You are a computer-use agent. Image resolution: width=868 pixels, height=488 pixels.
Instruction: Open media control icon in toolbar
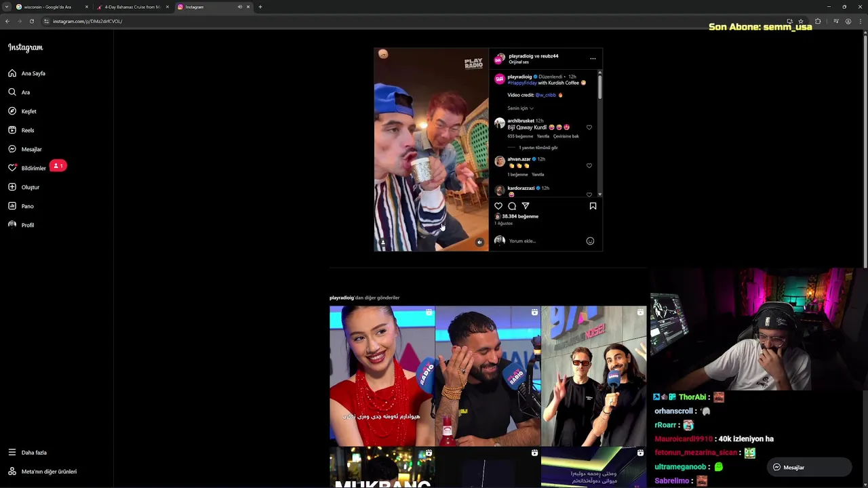(835, 21)
